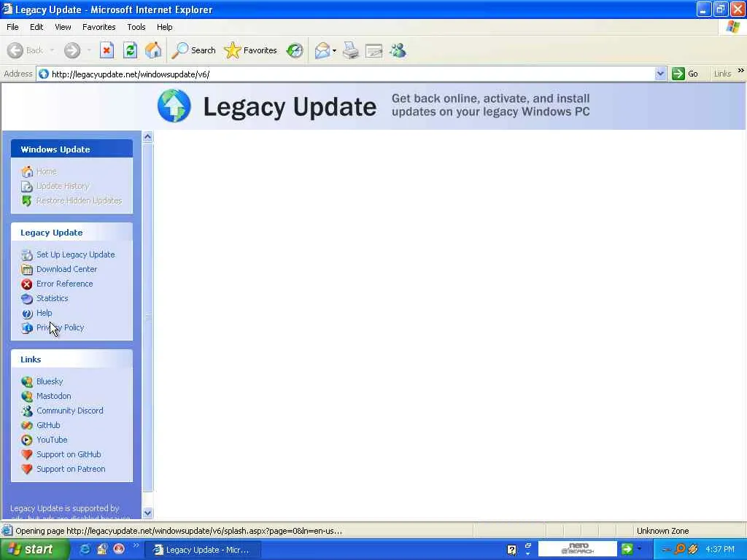Open Set Up Legacy Update link
Viewport: 747px width, 560px height.
coord(75,254)
